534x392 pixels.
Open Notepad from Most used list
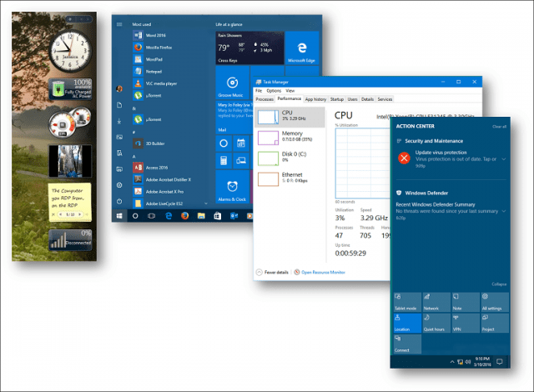coord(148,72)
